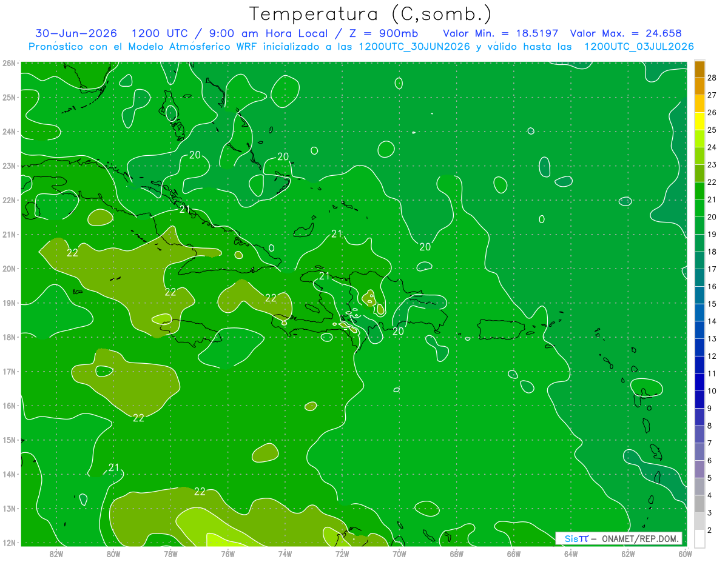Click latitude axis label 25N
728x562 pixels.
tap(8, 97)
